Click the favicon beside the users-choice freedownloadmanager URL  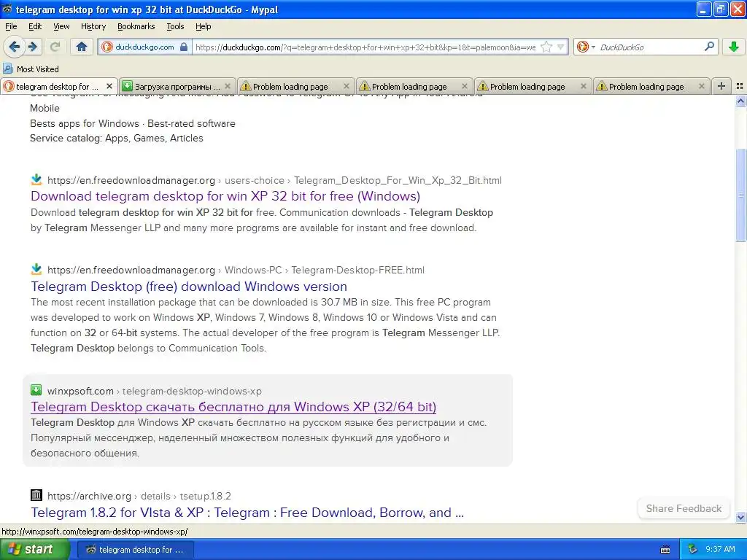pos(36,179)
